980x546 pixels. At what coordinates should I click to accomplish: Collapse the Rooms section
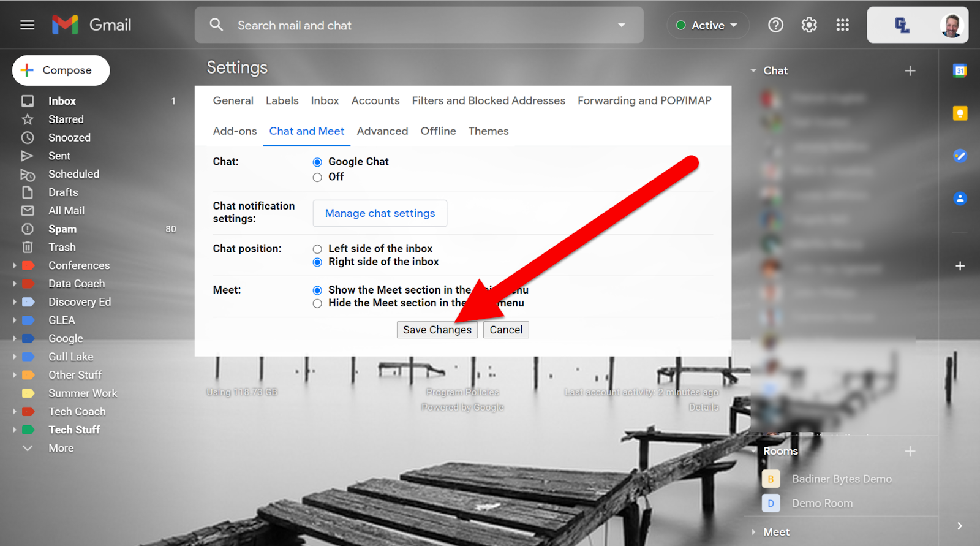(753, 452)
